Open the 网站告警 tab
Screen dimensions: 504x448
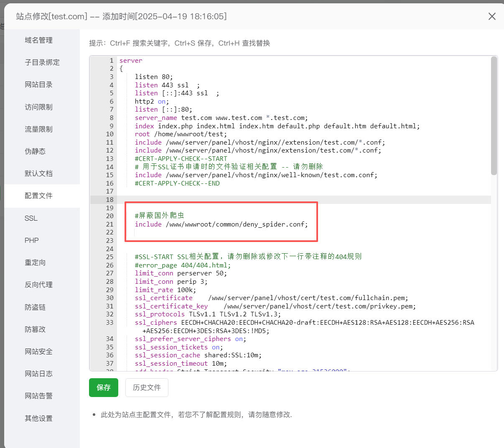click(x=38, y=396)
